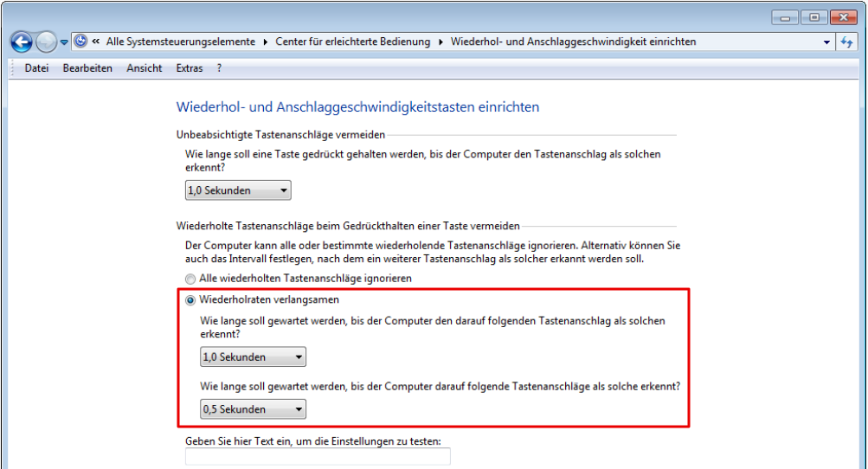868x469 pixels.
Task: Open address bar history dropdown arrow
Action: (x=826, y=42)
